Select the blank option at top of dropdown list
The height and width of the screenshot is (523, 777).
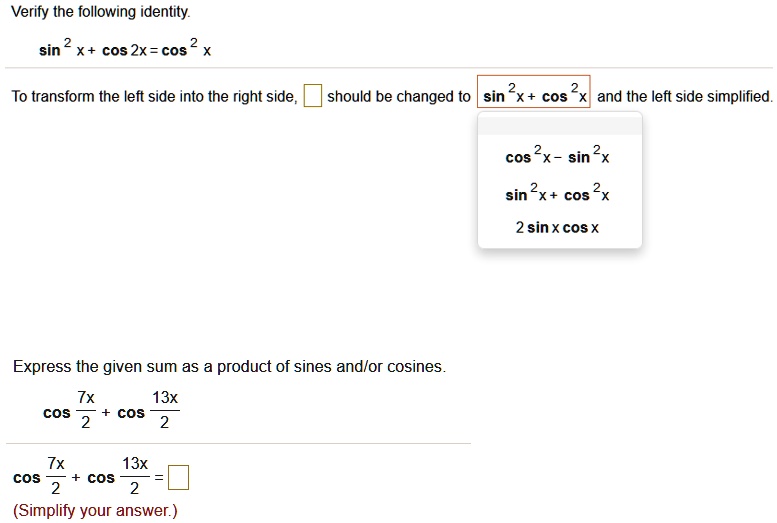[x=560, y=126]
